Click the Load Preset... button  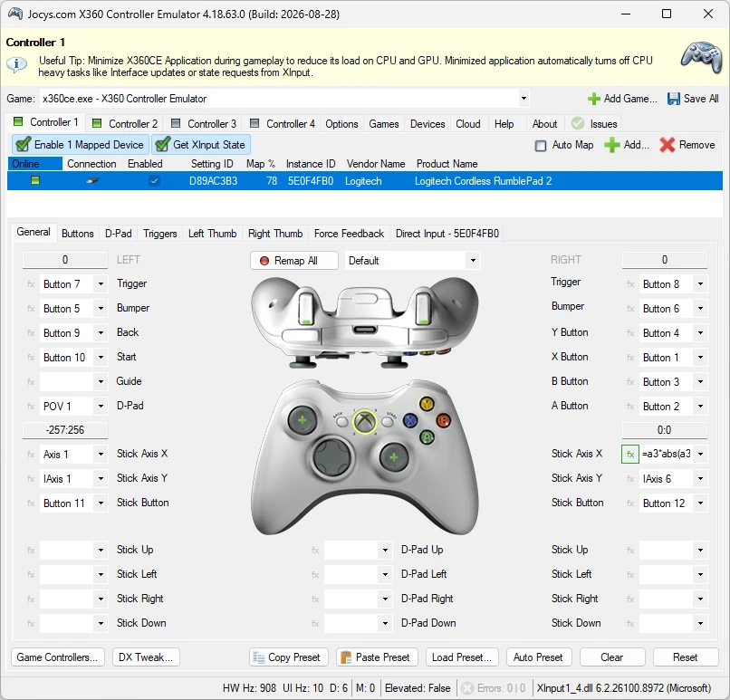coord(462,657)
